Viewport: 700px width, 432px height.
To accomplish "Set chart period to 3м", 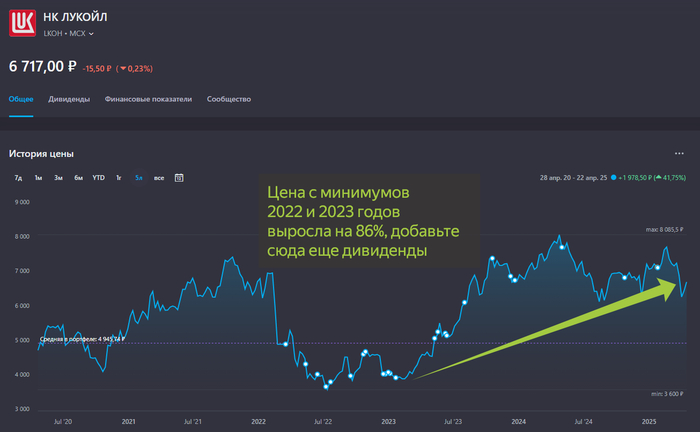I will tap(58, 177).
